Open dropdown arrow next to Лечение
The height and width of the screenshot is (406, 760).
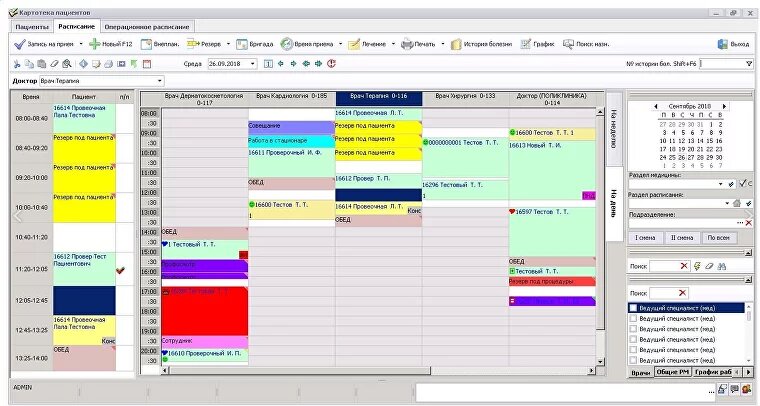(393, 44)
